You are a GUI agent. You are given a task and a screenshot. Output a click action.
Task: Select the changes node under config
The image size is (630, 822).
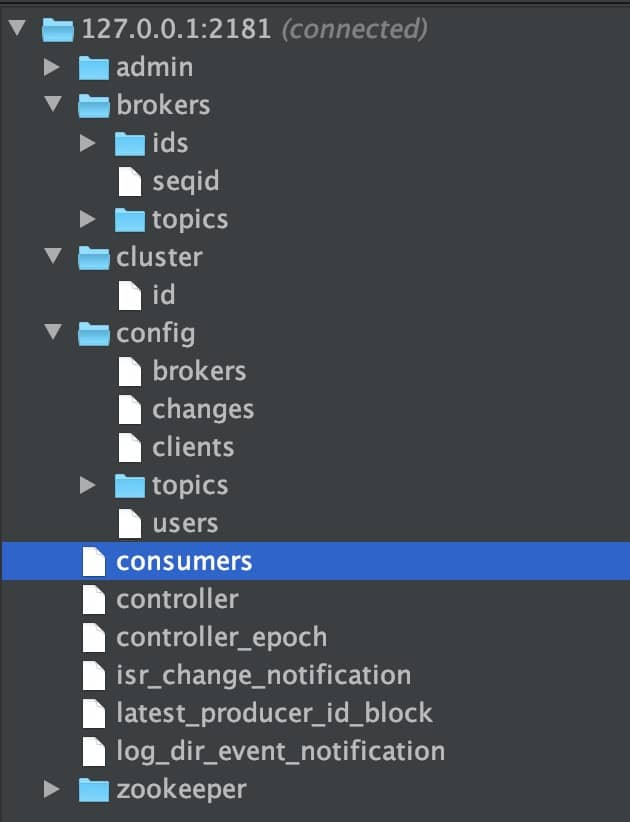tap(203, 410)
